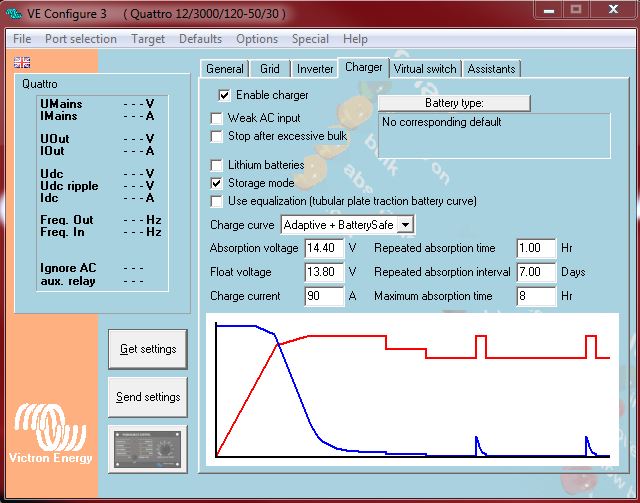The height and width of the screenshot is (503, 640).
Task: Open the Assistants tab
Action: click(x=491, y=69)
